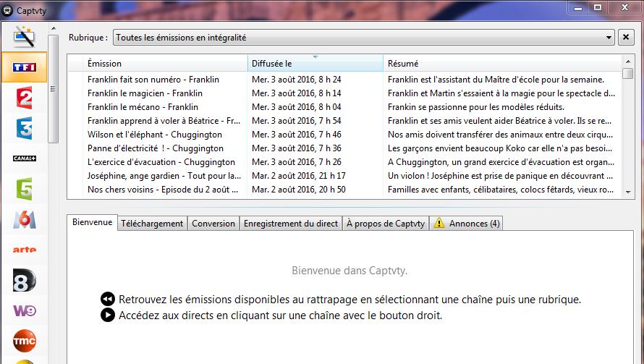This screenshot has width=644, height=364.
Task: Open the Rubrique dropdown list
Action: 363,38
